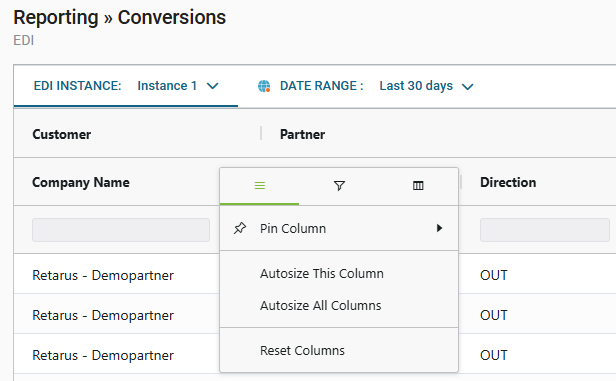Click OUT cell in second row
Image resolution: width=616 pixels, height=381 pixels.
[494, 315]
